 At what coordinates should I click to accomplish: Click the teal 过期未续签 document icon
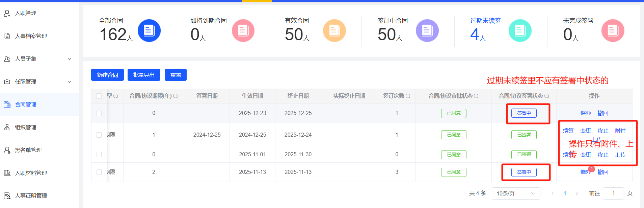coord(520,31)
